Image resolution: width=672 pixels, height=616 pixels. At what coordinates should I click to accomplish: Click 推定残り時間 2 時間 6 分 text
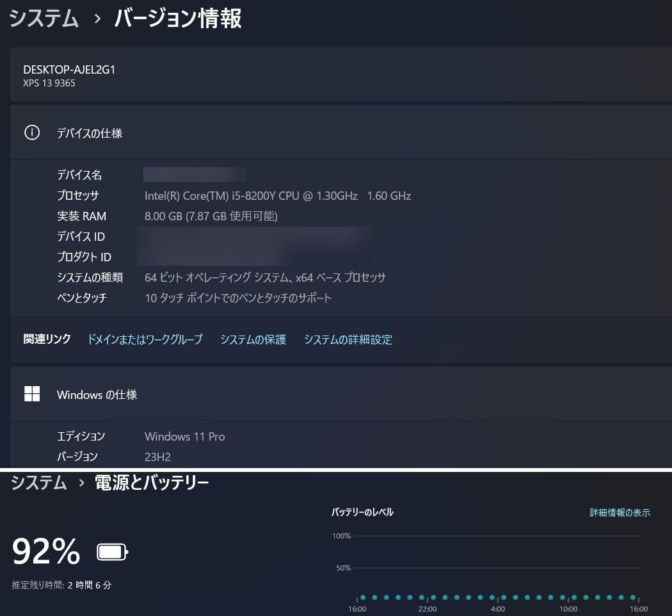click(x=61, y=585)
